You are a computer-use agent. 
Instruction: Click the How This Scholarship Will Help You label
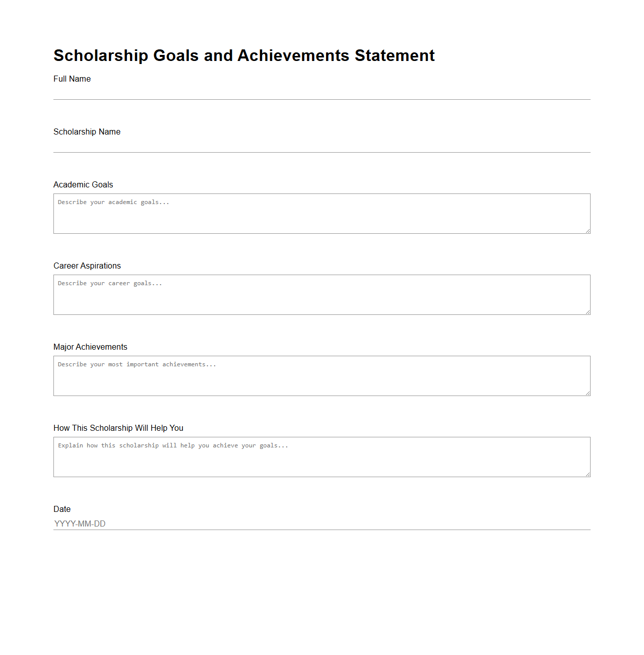(118, 428)
